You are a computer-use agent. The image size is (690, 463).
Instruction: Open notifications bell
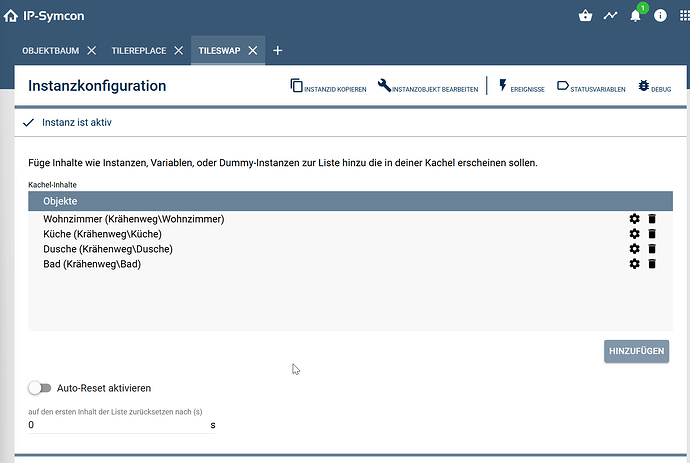pyautogui.click(x=635, y=16)
